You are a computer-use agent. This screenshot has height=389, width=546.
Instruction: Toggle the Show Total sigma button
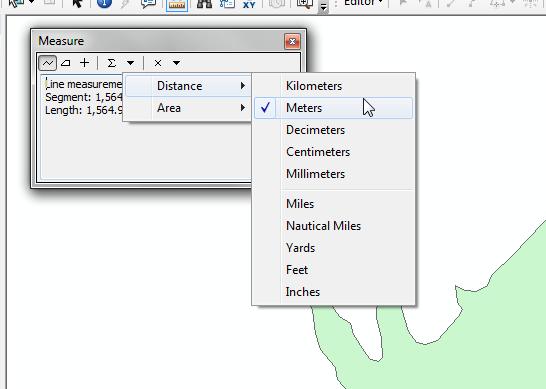[x=111, y=63]
